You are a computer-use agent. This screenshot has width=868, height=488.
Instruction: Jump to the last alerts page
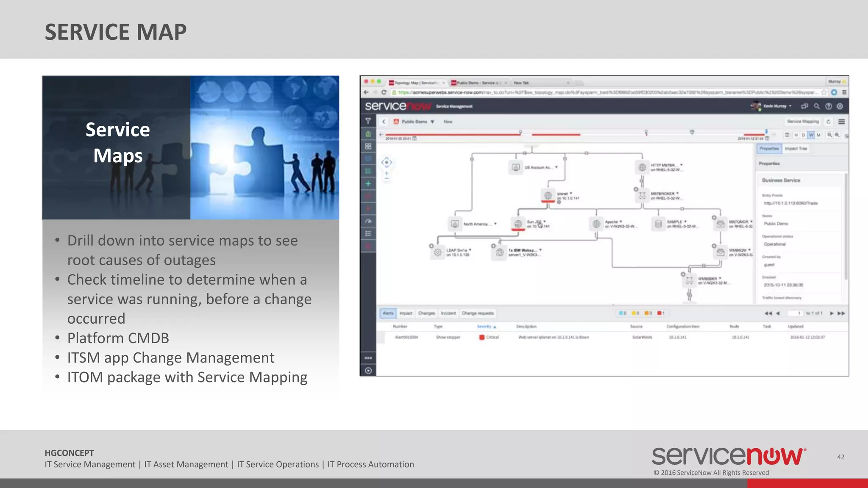pos(841,313)
